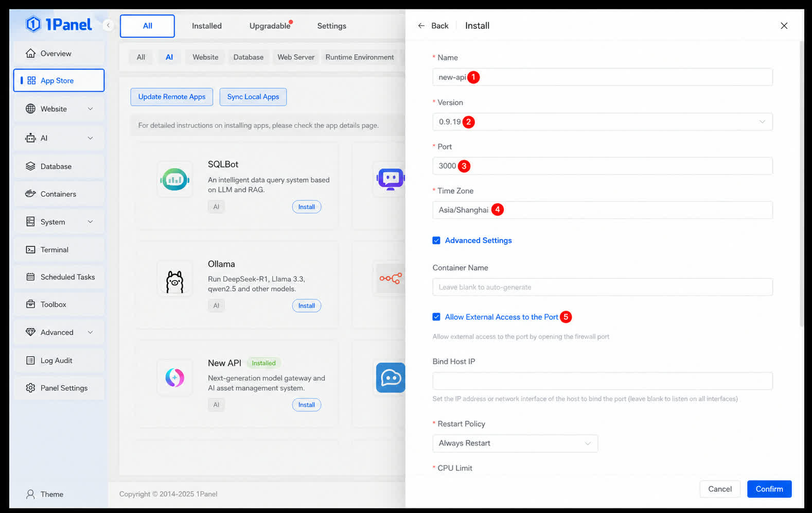Expand the Advanced sidebar submenu
The width and height of the screenshot is (812, 513).
click(x=91, y=332)
